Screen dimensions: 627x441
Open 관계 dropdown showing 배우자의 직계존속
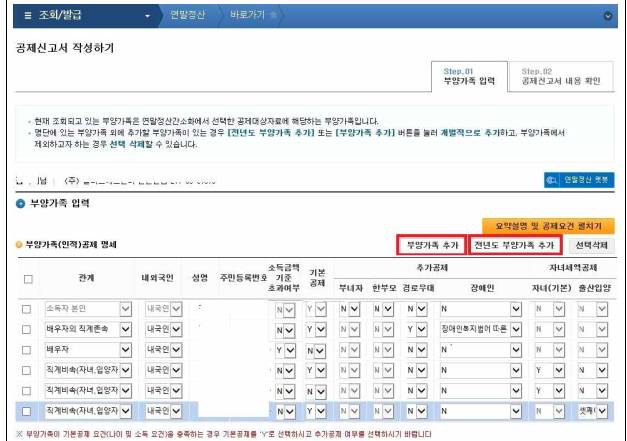tap(88, 329)
